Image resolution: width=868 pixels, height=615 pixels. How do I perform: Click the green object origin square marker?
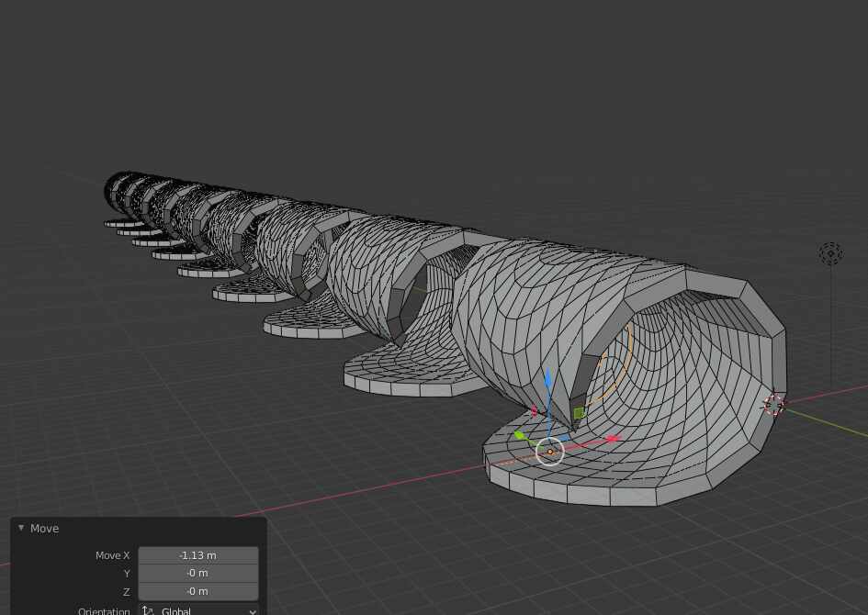click(x=579, y=412)
